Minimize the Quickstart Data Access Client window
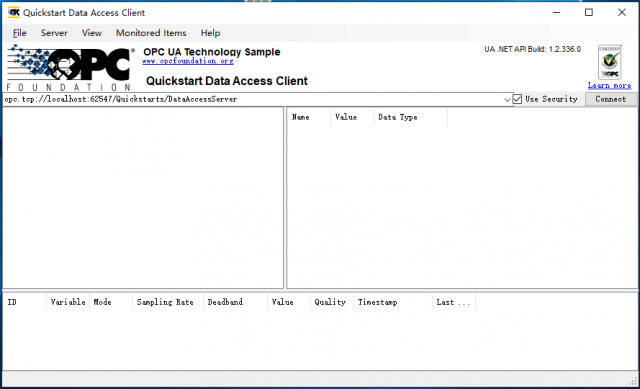 pos(556,12)
